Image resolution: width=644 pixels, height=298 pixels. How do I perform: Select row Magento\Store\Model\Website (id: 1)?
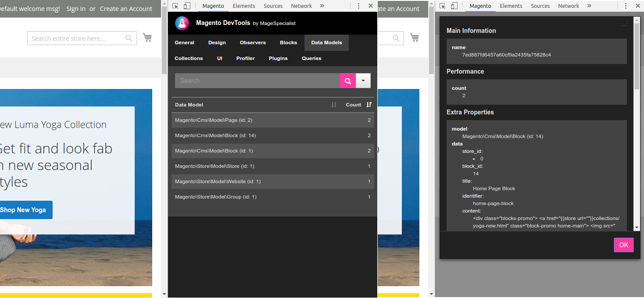click(273, 181)
